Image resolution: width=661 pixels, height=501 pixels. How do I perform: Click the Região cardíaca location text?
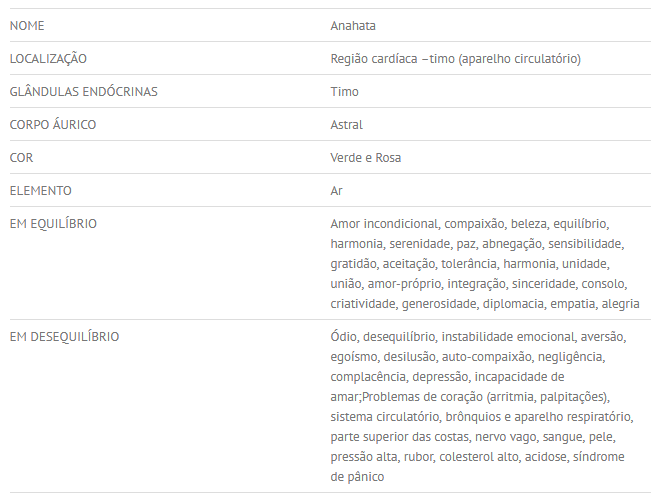tap(455, 58)
